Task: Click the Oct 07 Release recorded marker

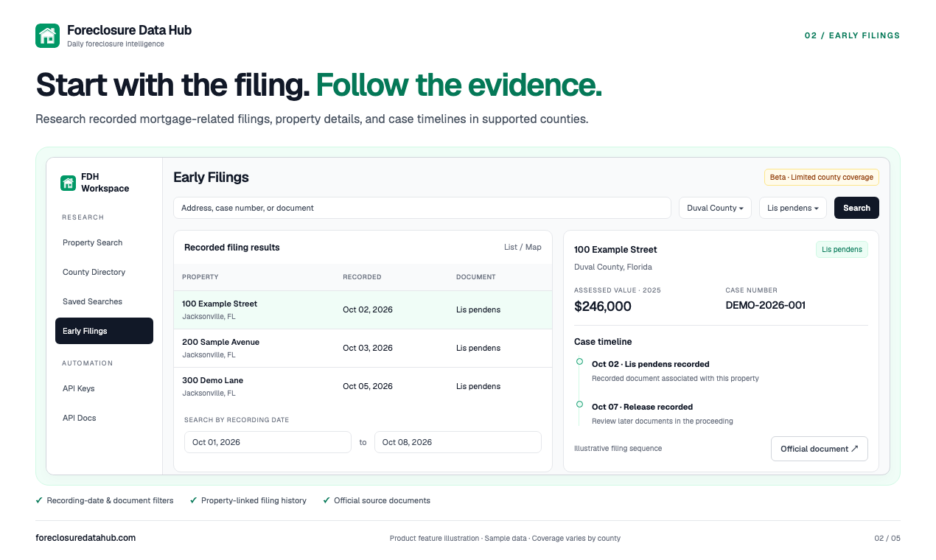Action: 579,405
